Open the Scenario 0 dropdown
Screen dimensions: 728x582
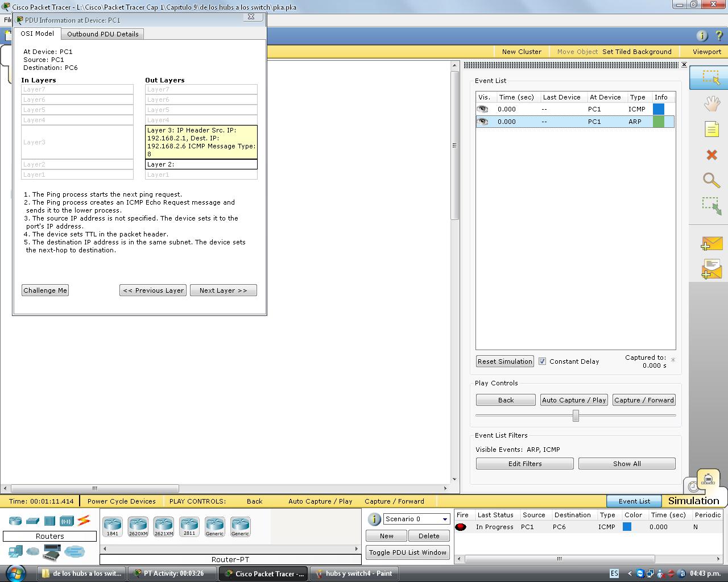(417, 519)
